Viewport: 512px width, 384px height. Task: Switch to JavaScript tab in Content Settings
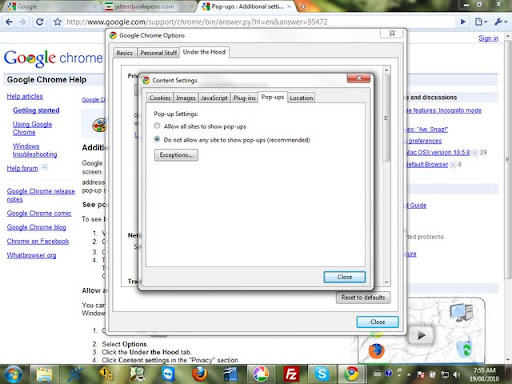[x=214, y=98]
